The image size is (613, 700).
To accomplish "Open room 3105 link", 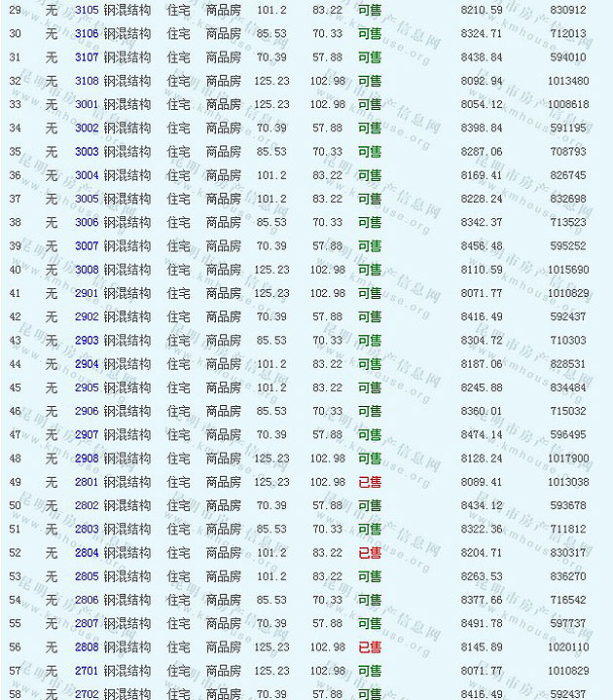I will (87, 10).
